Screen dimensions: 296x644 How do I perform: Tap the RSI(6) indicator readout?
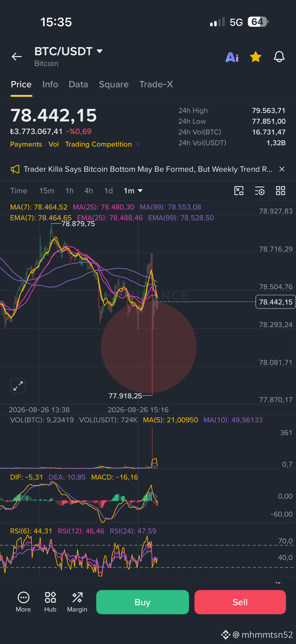pos(31,531)
